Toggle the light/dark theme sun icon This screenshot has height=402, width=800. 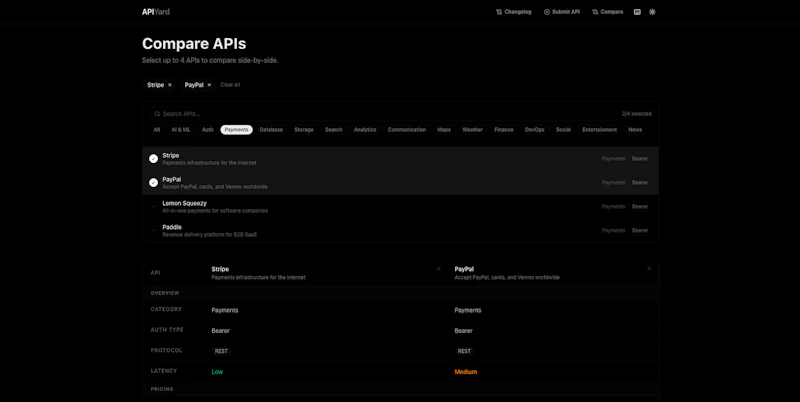click(x=652, y=12)
